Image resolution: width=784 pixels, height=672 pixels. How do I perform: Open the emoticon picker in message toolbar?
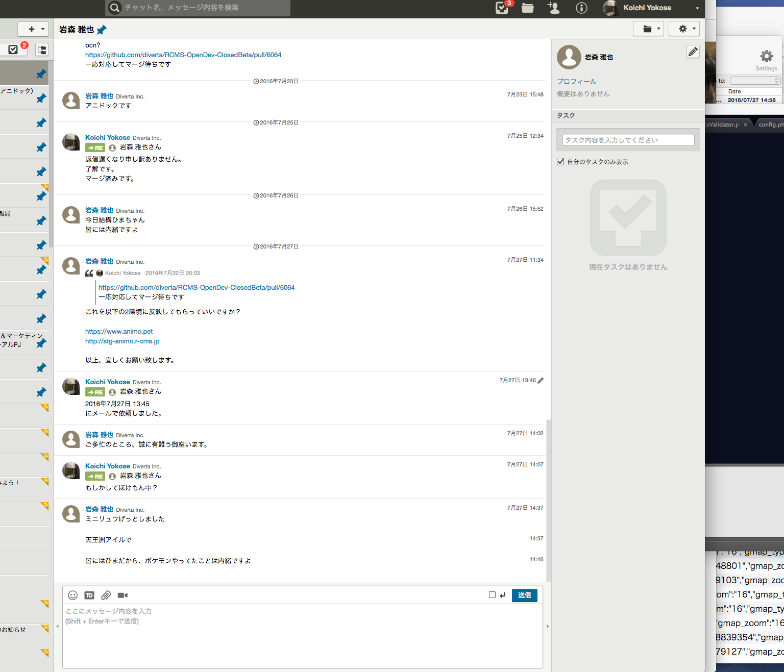[x=73, y=595]
